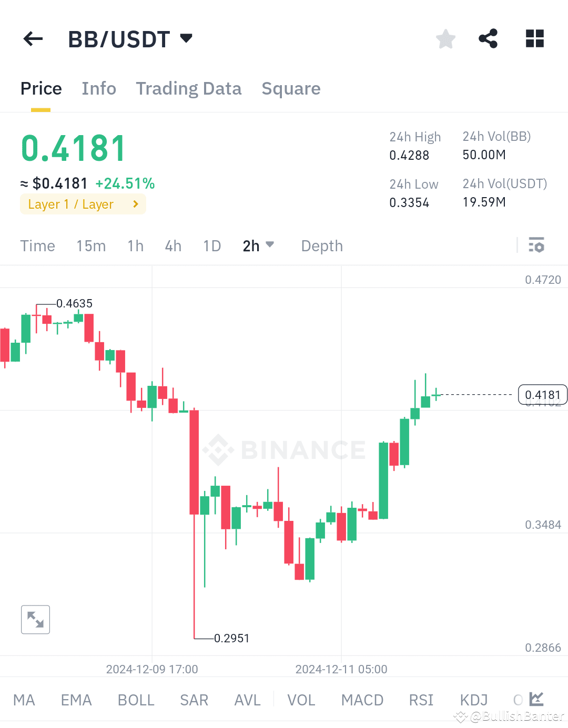Toggle BB/USDT as a favorite with the star
The image size is (568, 728).
tap(445, 38)
